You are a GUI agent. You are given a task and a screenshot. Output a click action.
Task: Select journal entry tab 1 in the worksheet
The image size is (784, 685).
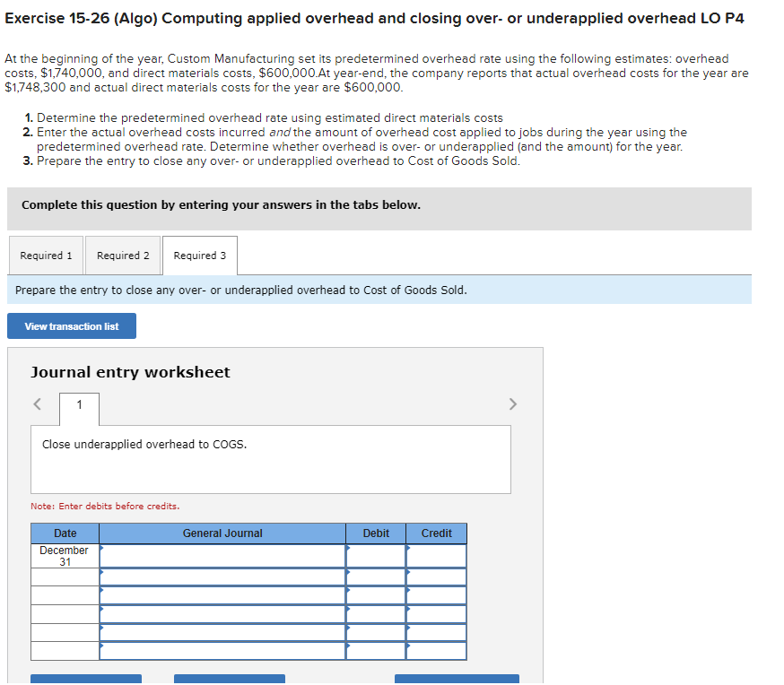click(79, 404)
